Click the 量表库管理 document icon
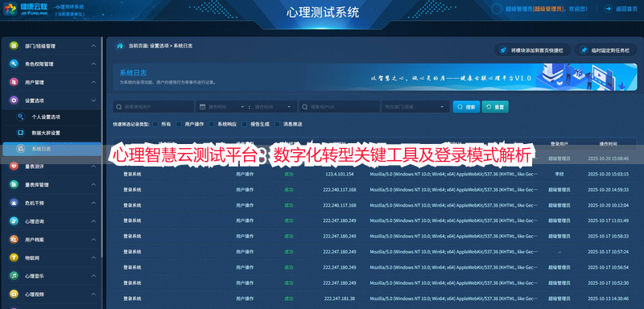 click(x=14, y=184)
